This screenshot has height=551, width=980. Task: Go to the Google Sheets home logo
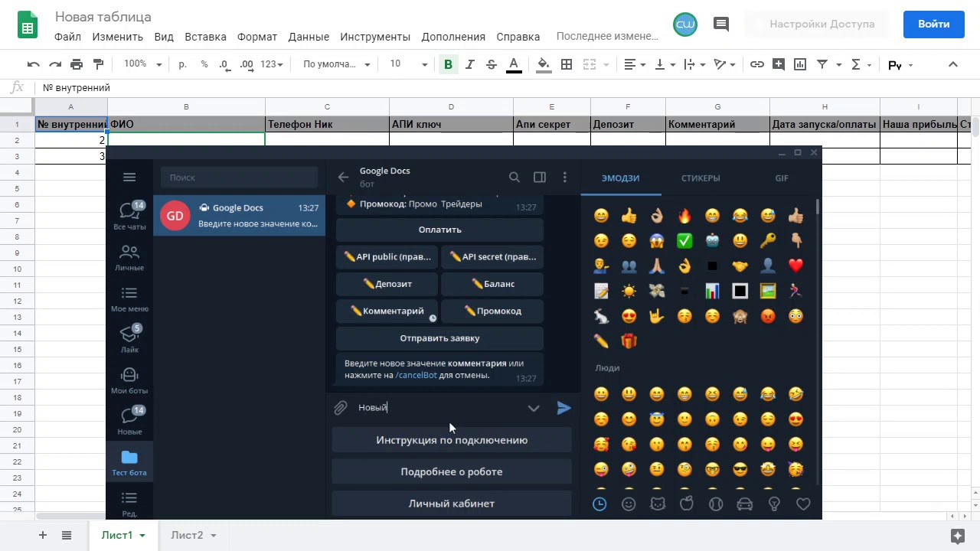coord(28,24)
